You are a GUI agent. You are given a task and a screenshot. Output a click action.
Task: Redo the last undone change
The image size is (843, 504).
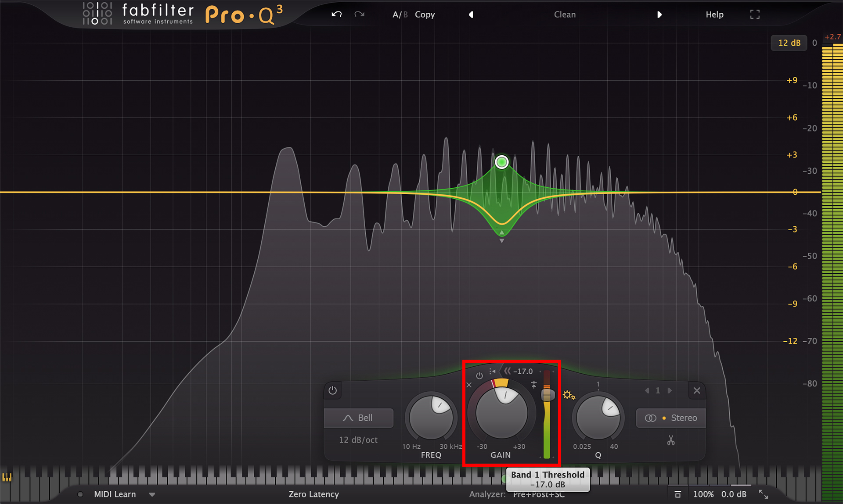click(360, 14)
